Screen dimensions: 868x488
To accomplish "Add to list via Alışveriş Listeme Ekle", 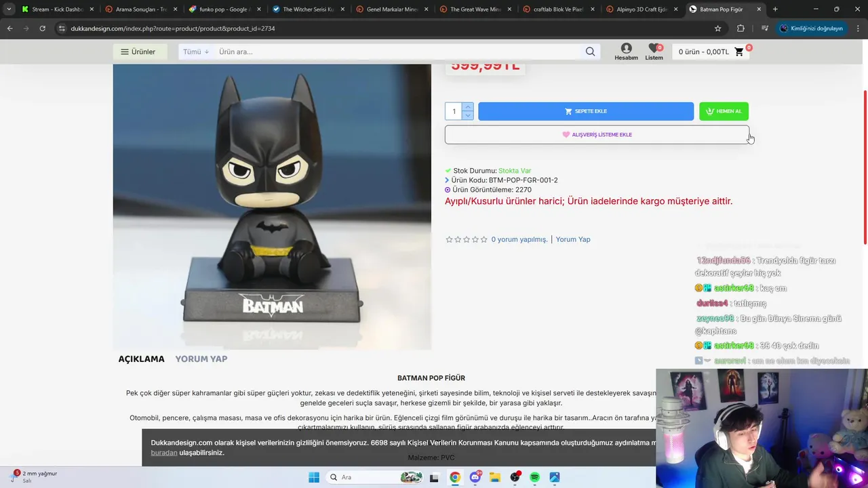I will point(597,134).
